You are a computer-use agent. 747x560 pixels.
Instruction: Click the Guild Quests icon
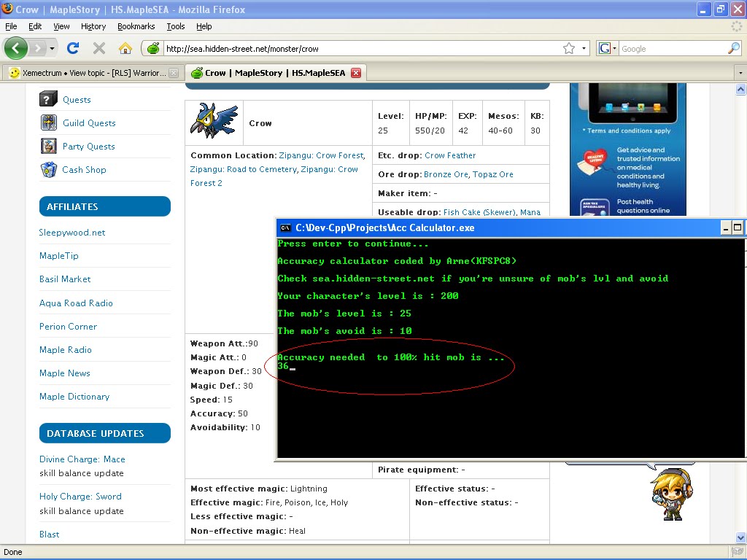[49, 122]
